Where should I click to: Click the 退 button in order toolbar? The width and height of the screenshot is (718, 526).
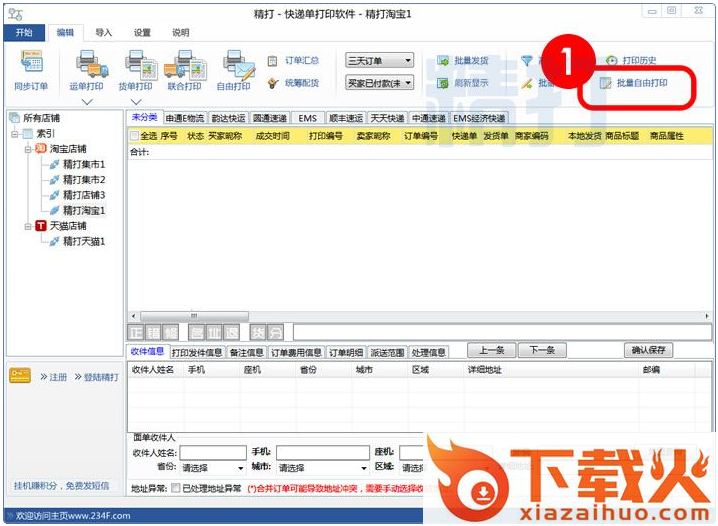coord(232,332)
